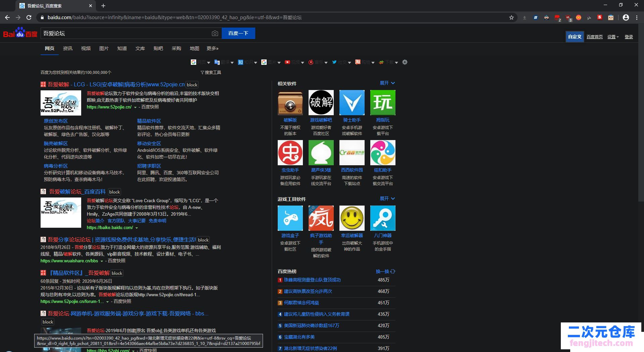Click the browser back arrow
The width and height of the screenshot is (644, 352).
tap(7, 17)
